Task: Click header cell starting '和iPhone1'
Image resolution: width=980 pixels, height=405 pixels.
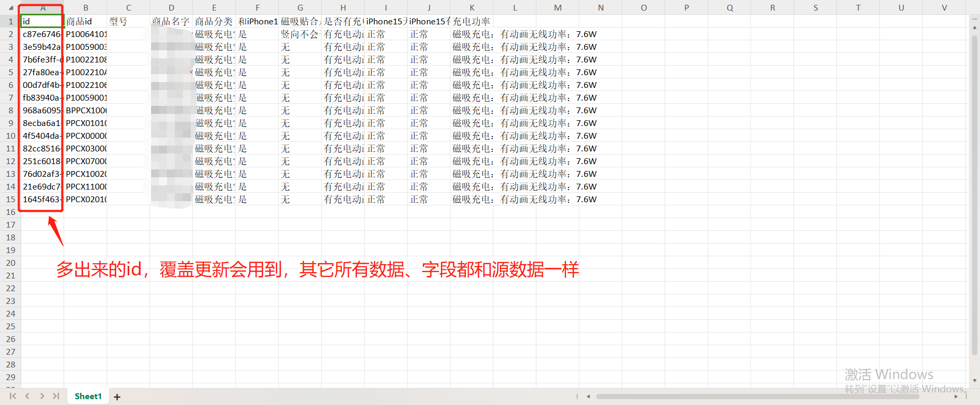Action: [257, 21]
